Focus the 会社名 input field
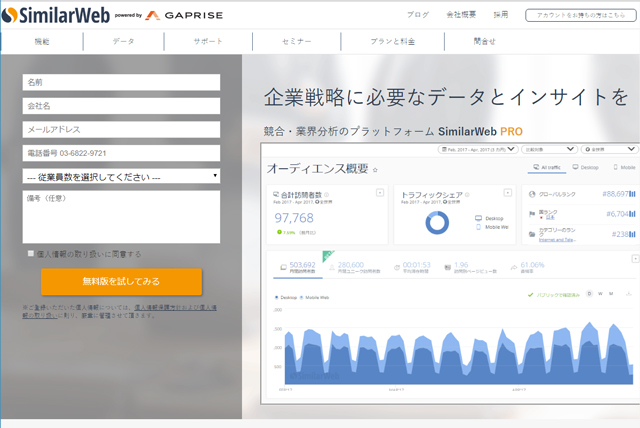Screen dimensions: 640x428 pos(121,106)
